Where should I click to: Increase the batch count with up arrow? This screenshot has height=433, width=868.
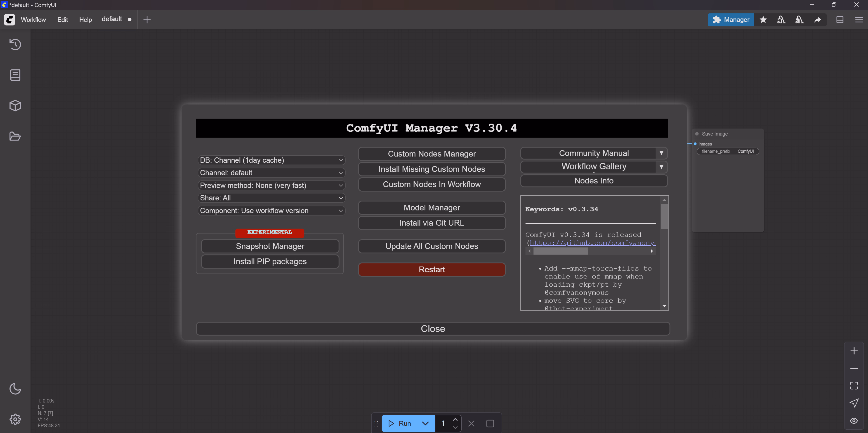click(455, 419)
